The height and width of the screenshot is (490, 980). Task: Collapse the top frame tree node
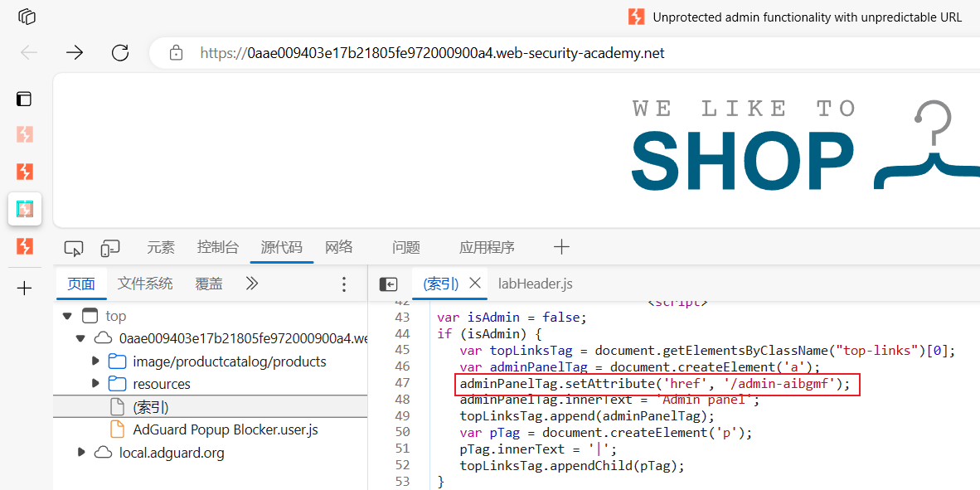[67, 317]
